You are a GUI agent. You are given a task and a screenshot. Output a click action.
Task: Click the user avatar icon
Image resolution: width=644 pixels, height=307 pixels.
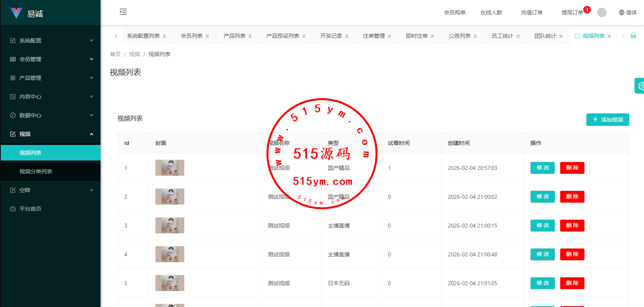tap(602, 12)
